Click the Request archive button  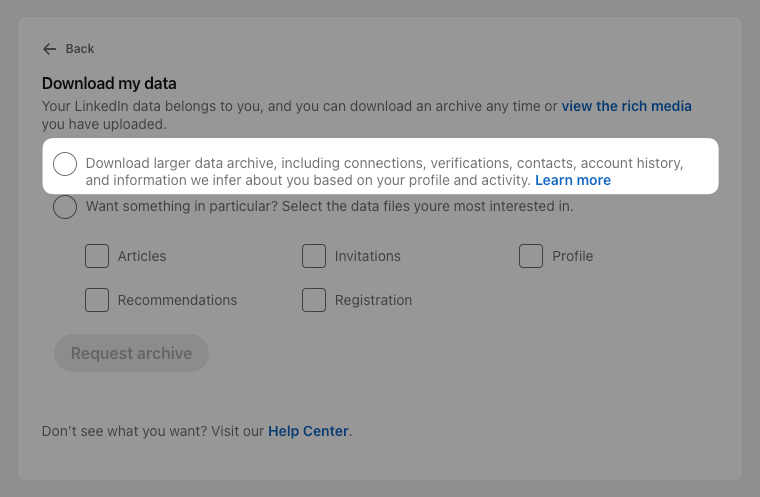(x=131, y=353)
